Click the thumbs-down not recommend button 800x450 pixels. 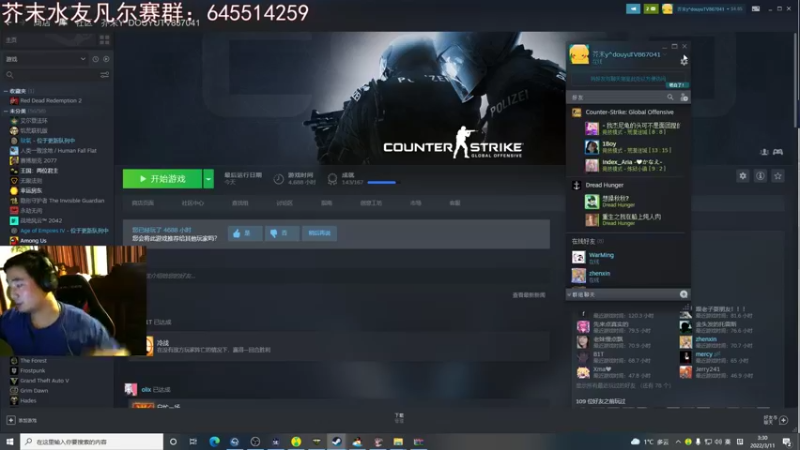click(282, 233)
